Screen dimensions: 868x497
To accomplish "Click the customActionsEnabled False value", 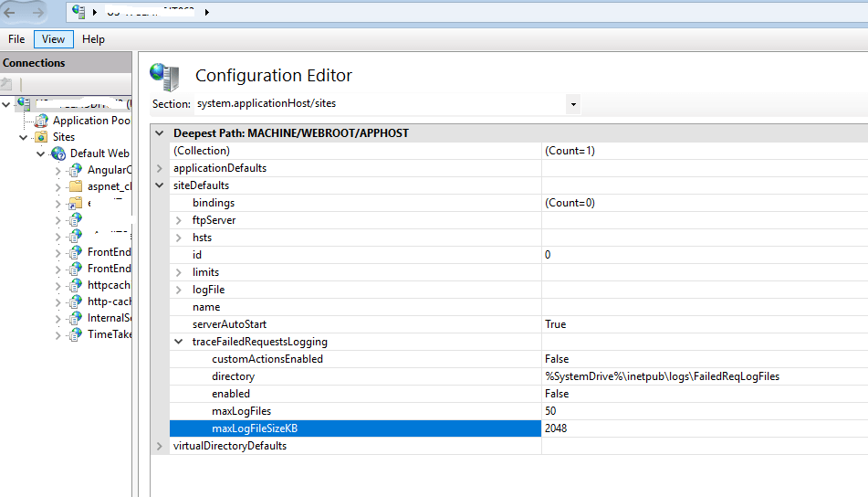I will 557,359.
